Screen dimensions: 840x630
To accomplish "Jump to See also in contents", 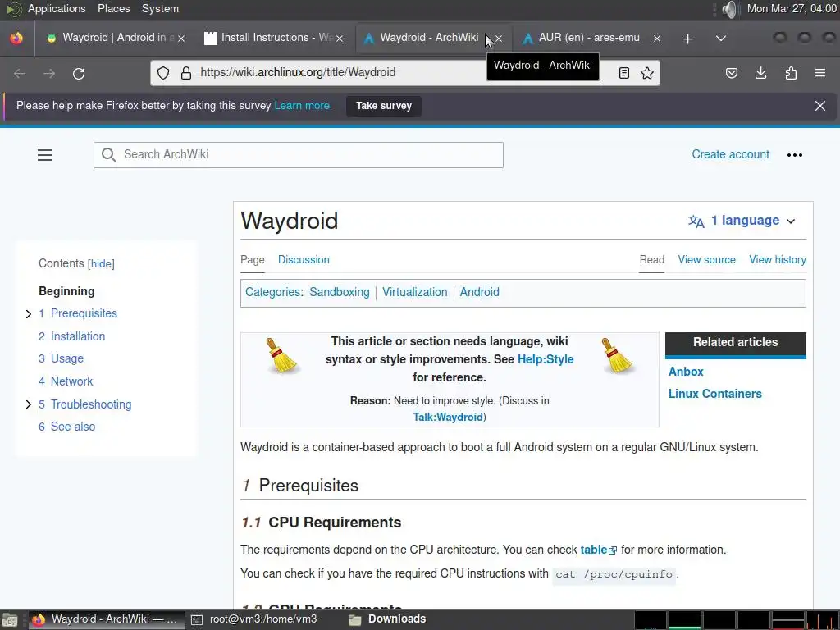I will (73, 427).
